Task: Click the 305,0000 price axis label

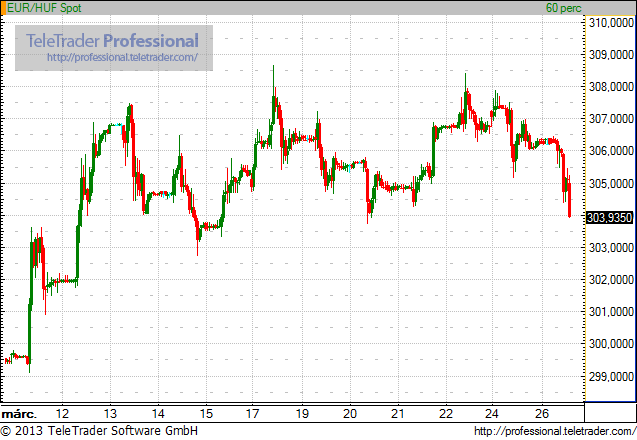Action: [x=611, y=184]
